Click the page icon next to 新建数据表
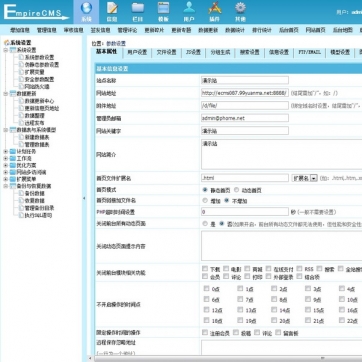 coord(21,137)
